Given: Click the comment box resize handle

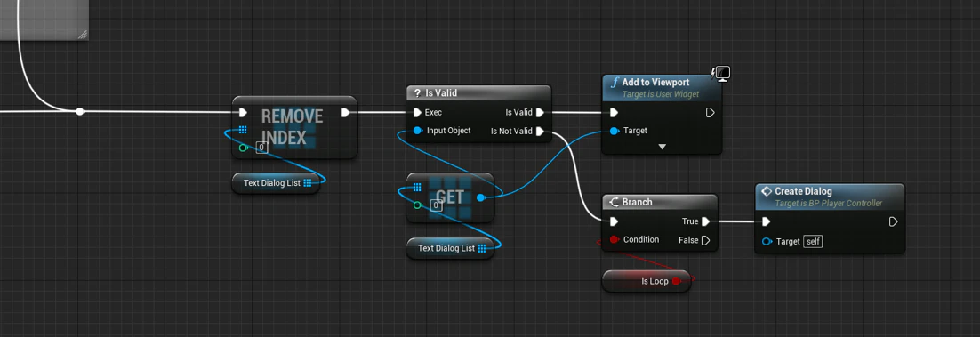Looking at the screenshot, I should coord(82,35).
